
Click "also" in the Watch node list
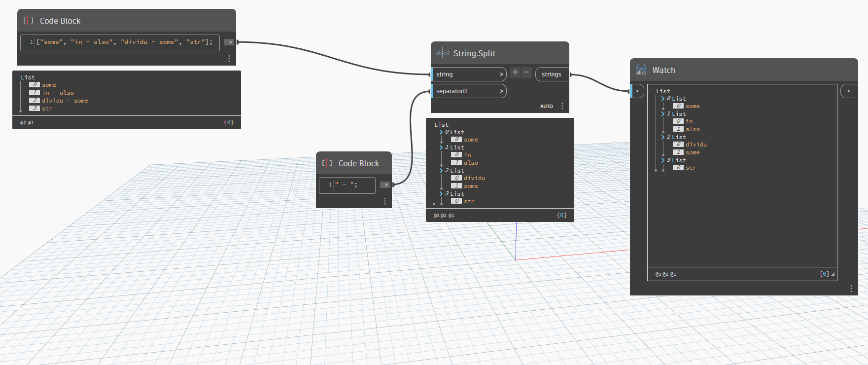point(693,129)
